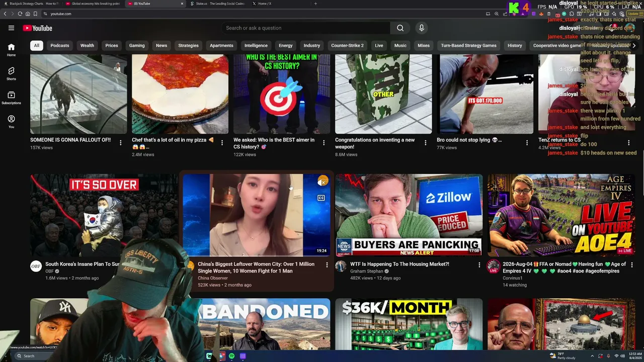The height and width of the screenshot is (362, 644).
Task: Show hidden system tray icons
Action: pyautogui.click(x=592, y=356)
